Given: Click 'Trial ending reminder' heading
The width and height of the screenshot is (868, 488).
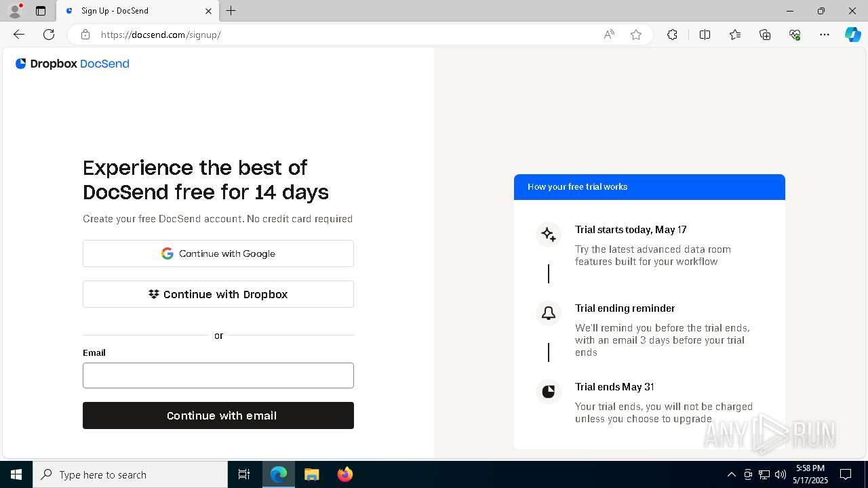Looking at the screenshot, I should coord(625,308).
